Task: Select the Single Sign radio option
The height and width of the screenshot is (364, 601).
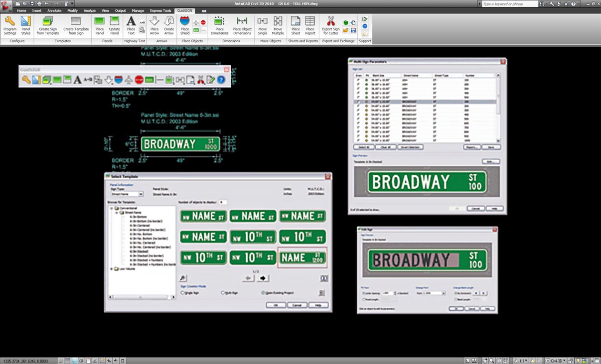Action: coord(182,293)
